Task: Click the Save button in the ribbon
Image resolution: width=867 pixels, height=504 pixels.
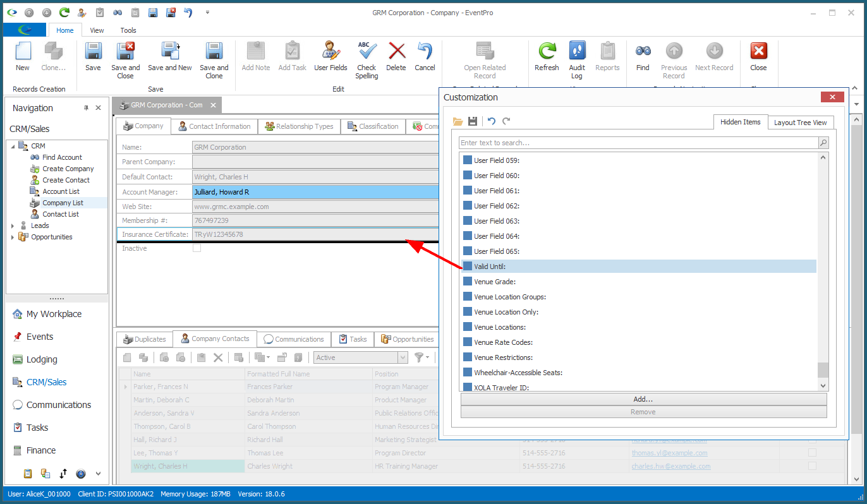Action: tap(93, 57)
